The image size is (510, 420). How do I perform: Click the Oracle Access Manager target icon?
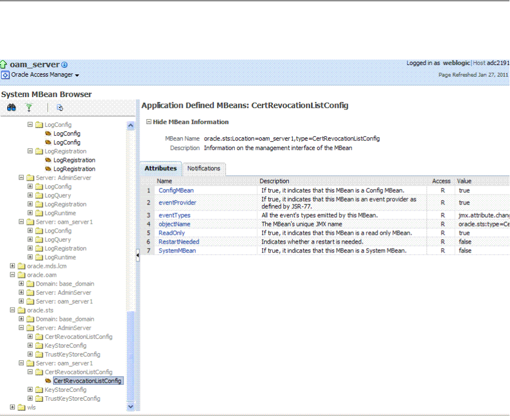[x=6, y=75]
